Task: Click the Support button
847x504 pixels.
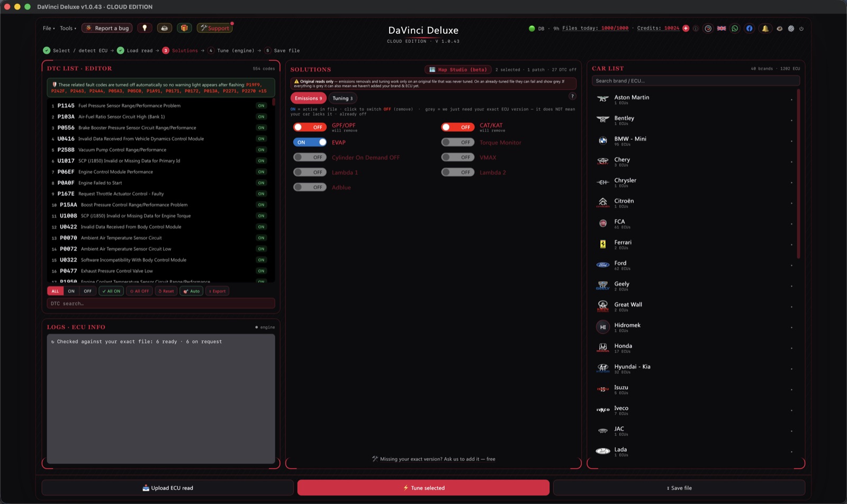Action: point(214,28)
